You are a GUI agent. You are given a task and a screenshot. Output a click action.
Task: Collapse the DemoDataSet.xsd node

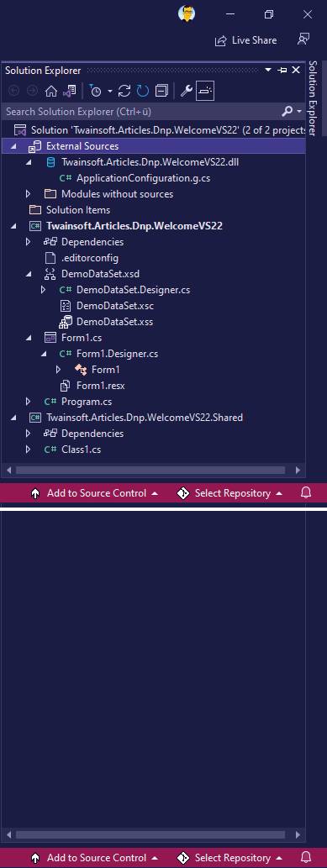coord(29,273)
